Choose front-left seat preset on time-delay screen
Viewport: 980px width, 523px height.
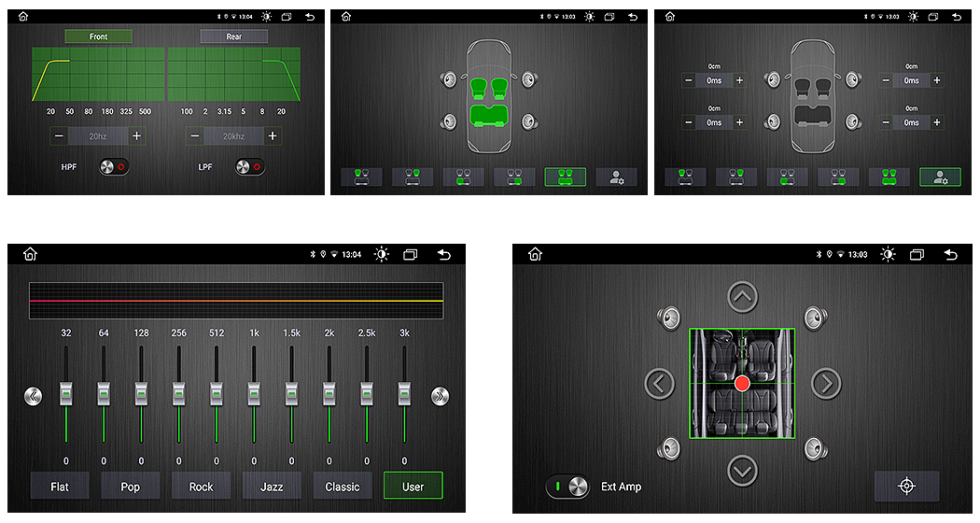click(x=685, y=177)
